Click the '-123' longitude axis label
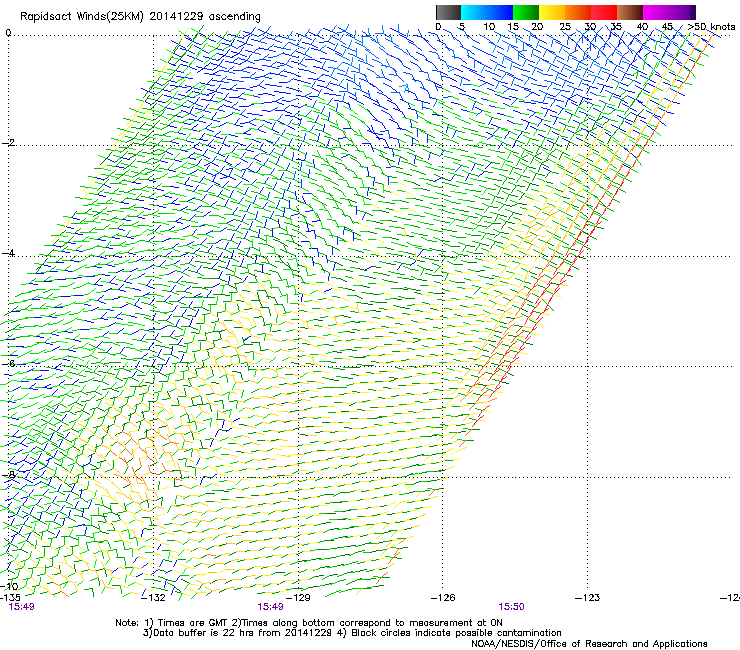Screen dimensions: 740x650 click(x=588, y=598)
